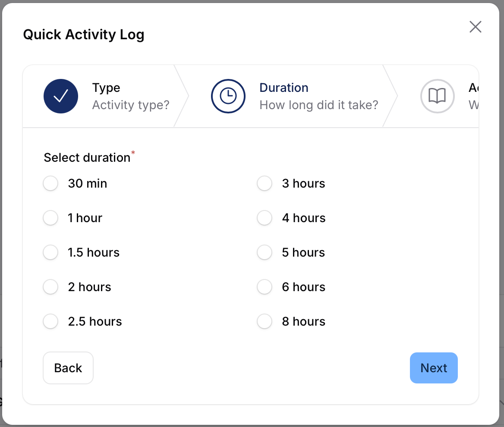This screenshot has width=504, height=427.
Task: Click the clock icon for the Duration step
Action: point(228,96)
